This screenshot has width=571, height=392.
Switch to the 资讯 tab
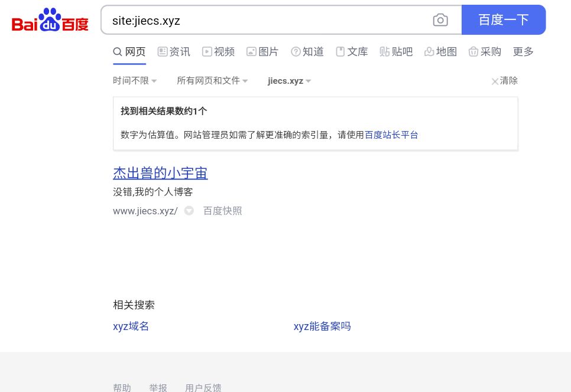pos(174,51)
